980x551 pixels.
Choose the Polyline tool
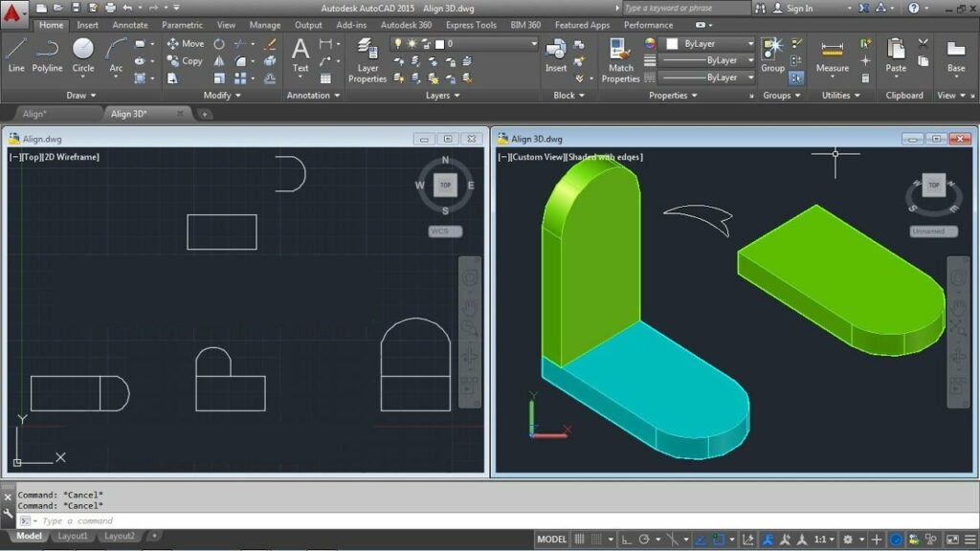pyautogui.click(x=47, y=54)
